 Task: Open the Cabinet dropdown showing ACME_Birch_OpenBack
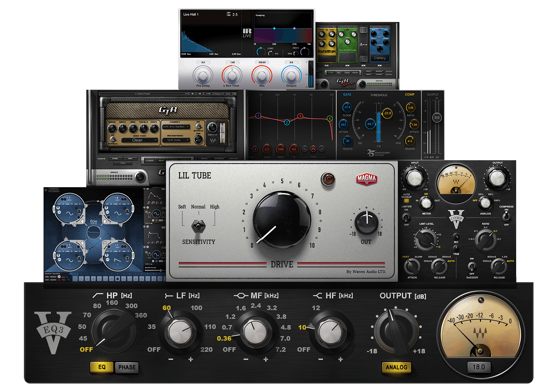[176, 127]
